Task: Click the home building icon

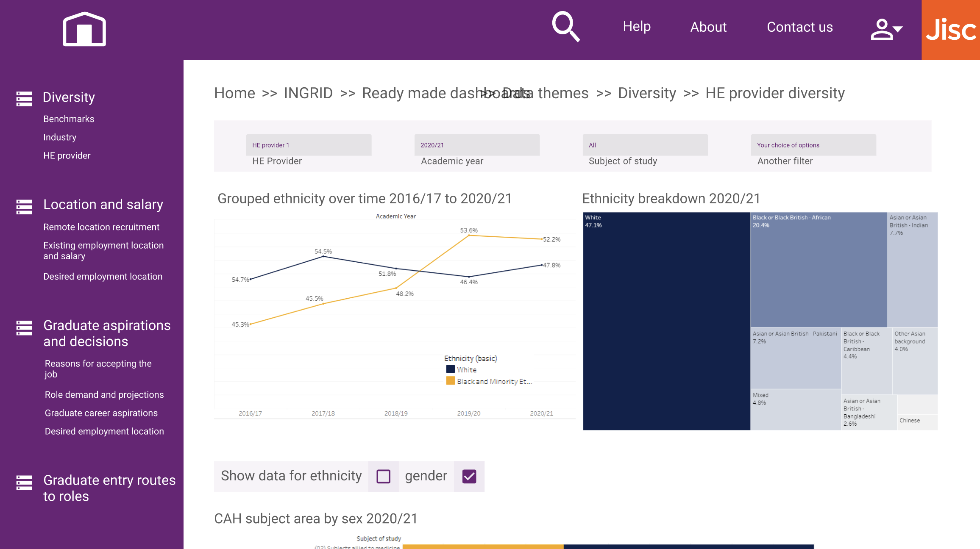Action: point(84,29)
